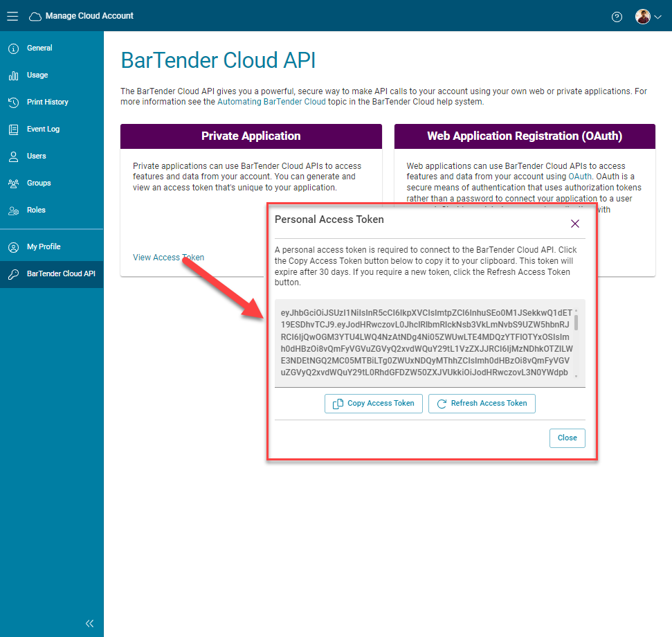
Task: Close the Personal Access Token dialog with X
Action: (575, 224)
